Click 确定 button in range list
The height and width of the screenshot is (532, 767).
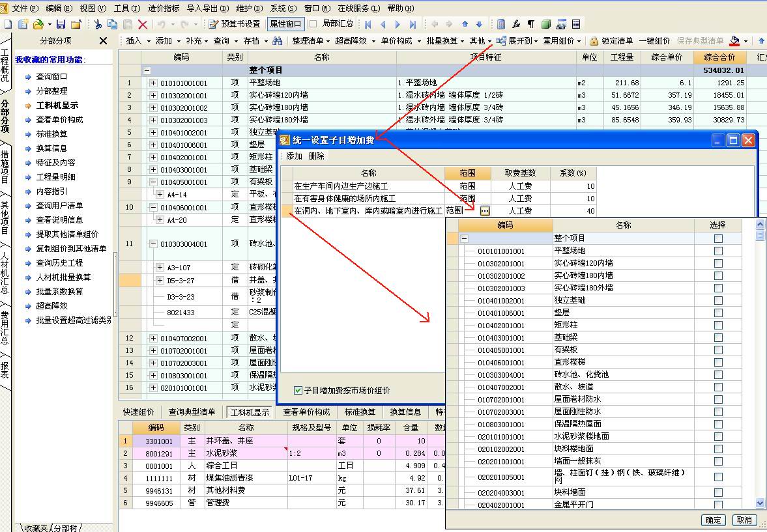tap(713, 520)
